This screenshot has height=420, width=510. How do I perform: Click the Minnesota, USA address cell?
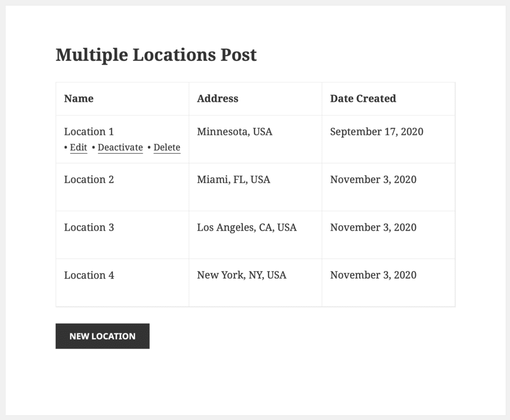pos(235,132)
